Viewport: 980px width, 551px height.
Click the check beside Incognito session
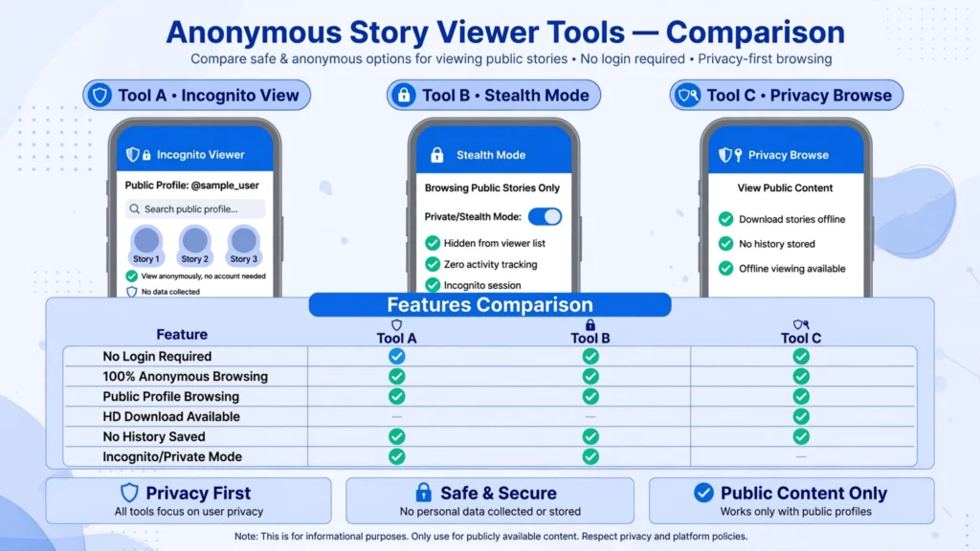coord(433,285)
